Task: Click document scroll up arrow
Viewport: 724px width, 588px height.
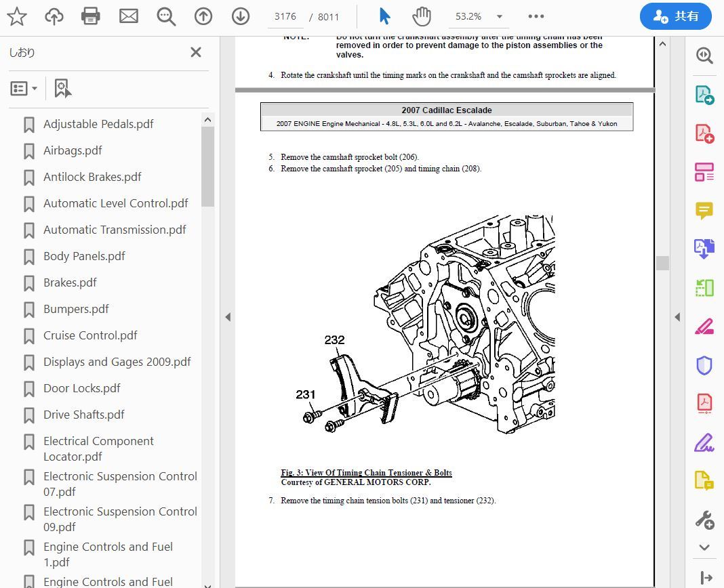Action: (x=662, y=44)
